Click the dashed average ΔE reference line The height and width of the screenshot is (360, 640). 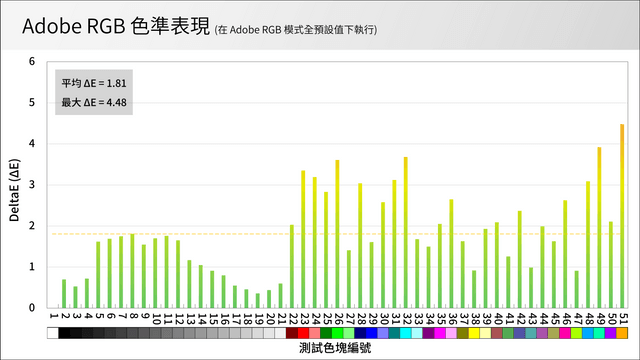pyautogui.click(x=337, y=234)
